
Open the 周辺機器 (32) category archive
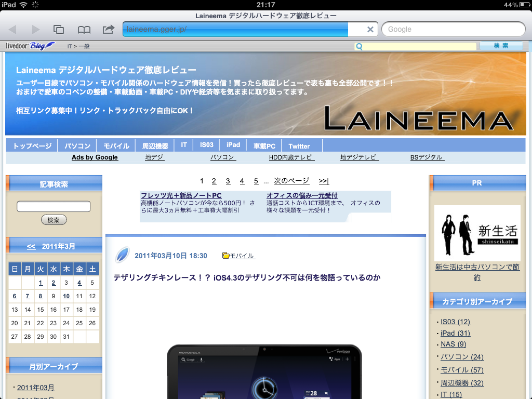click(462, 383)
